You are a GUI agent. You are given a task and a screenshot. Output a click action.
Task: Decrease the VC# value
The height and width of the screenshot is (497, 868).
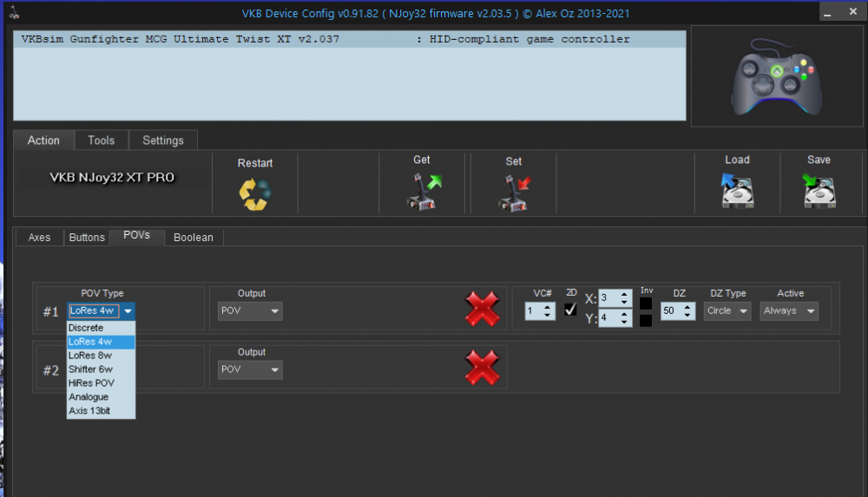click(x=548, y=316)
